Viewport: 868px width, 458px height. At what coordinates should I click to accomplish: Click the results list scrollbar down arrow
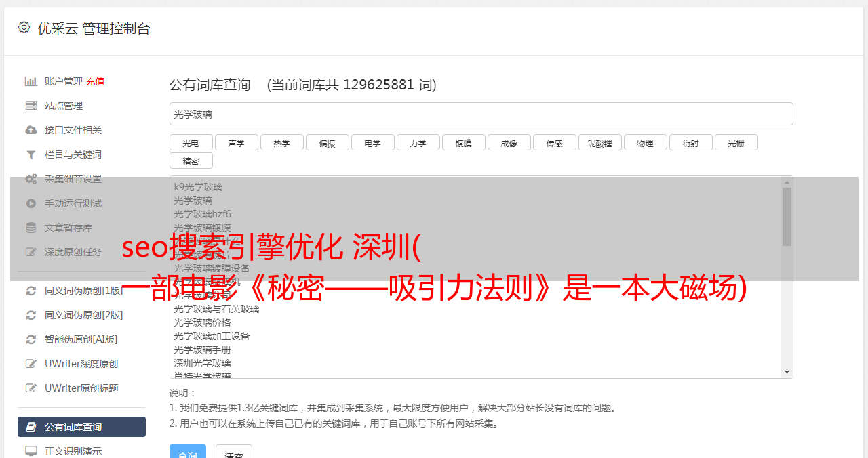[787, 372]
